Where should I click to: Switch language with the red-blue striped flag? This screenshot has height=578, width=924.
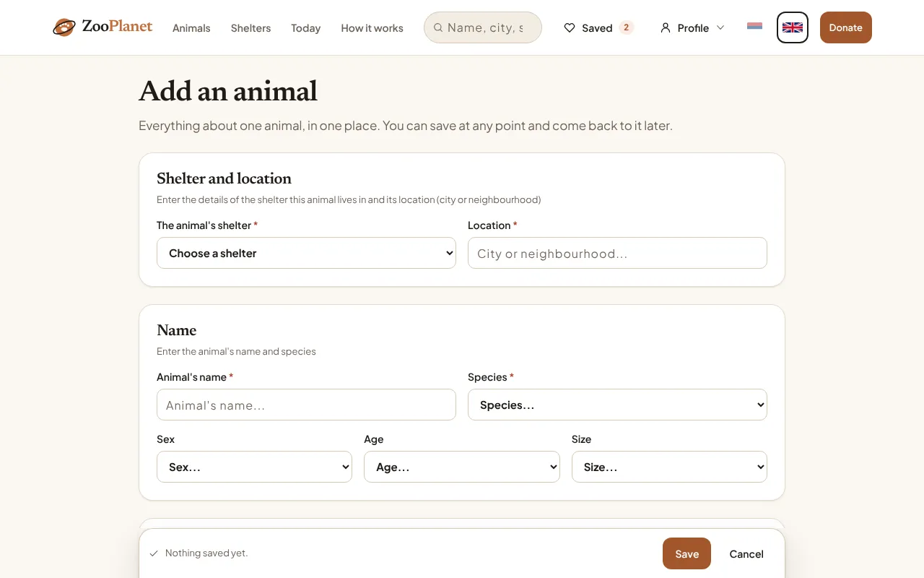754,27
